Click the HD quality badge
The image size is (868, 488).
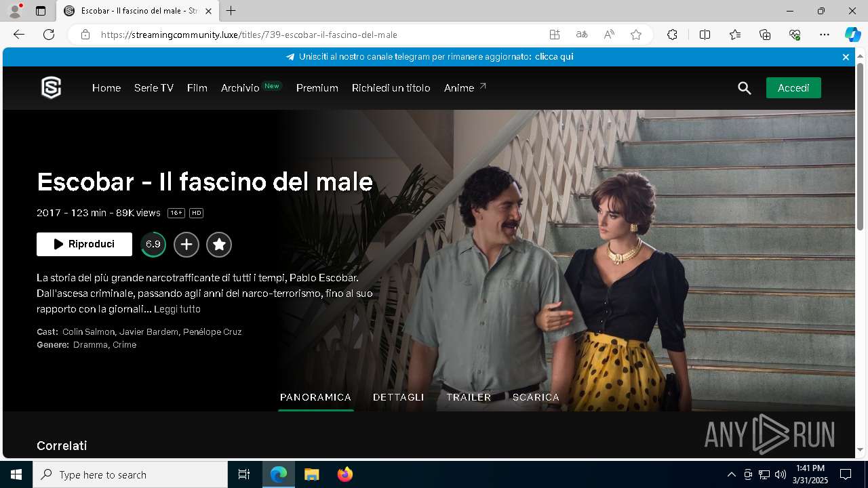(x=196, y=213)
